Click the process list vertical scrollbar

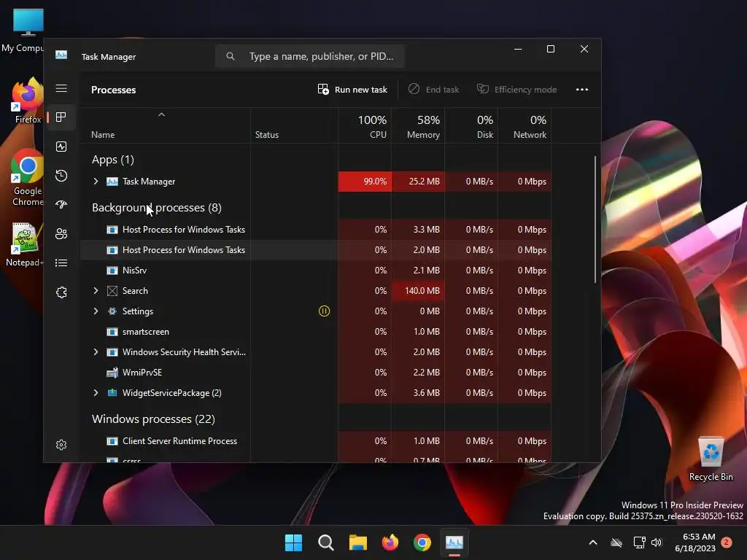595,219
